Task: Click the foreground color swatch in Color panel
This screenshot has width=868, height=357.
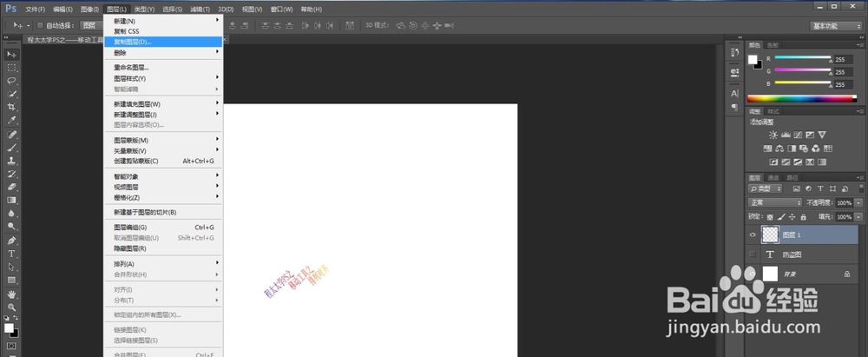Action: pos(753,59)
